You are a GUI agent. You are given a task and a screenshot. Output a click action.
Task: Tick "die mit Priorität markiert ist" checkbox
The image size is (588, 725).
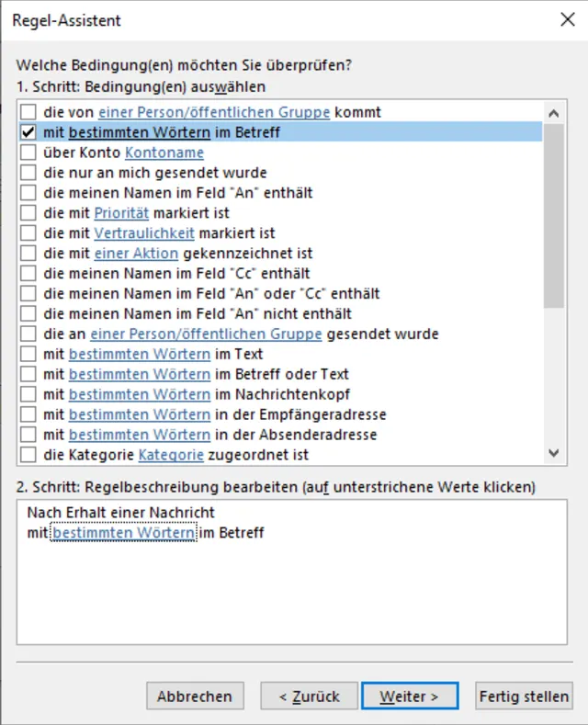(28, 213)
